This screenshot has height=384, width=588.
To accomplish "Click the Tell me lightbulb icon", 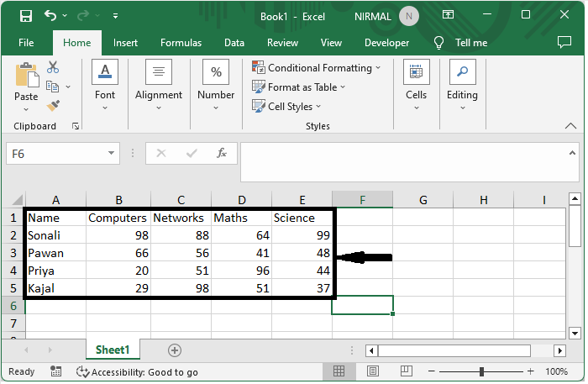I will [438, 43].
